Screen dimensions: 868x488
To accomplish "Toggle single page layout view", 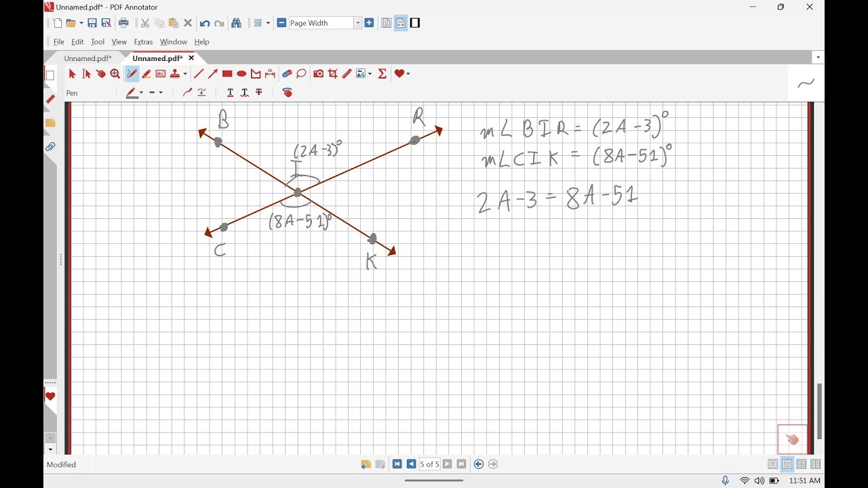I will coord(386,23).
